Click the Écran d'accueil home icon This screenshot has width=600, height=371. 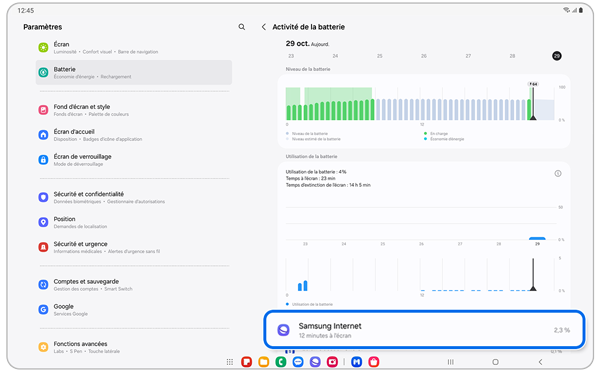pyautogui.click(x=43, y=135)
